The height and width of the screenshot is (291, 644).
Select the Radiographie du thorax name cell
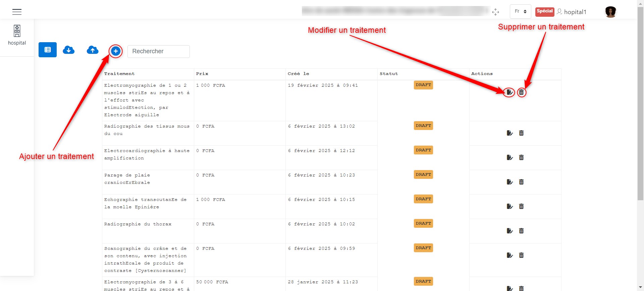pos(148,231)
